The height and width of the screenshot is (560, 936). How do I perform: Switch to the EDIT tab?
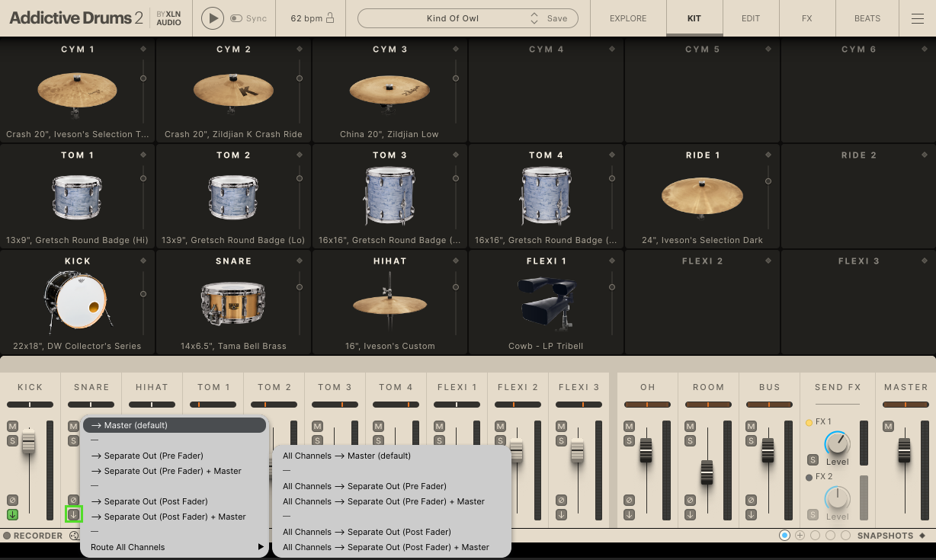(x=751, y=18)
